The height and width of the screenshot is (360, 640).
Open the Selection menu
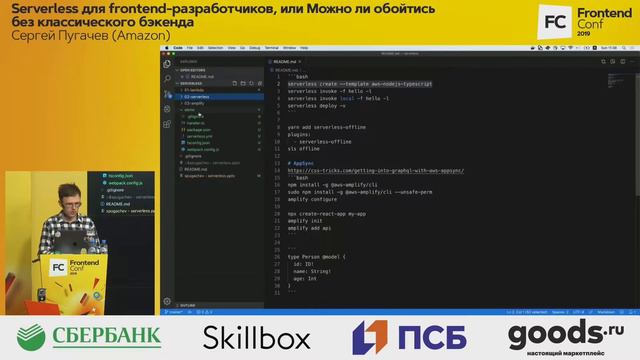(215, 48)
